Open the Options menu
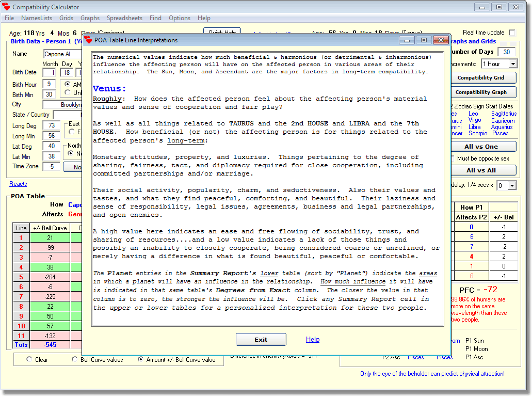The width and height of the screenshot is (532, 398). pyautogui.click(x=180, y=18)
